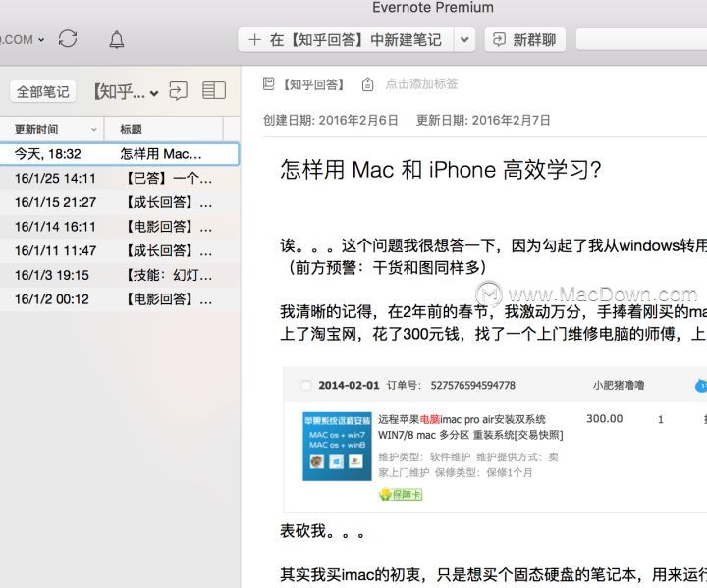Sort by 标题 column header
The height and width of the screenshot is (588, 707).
[164, 130]
